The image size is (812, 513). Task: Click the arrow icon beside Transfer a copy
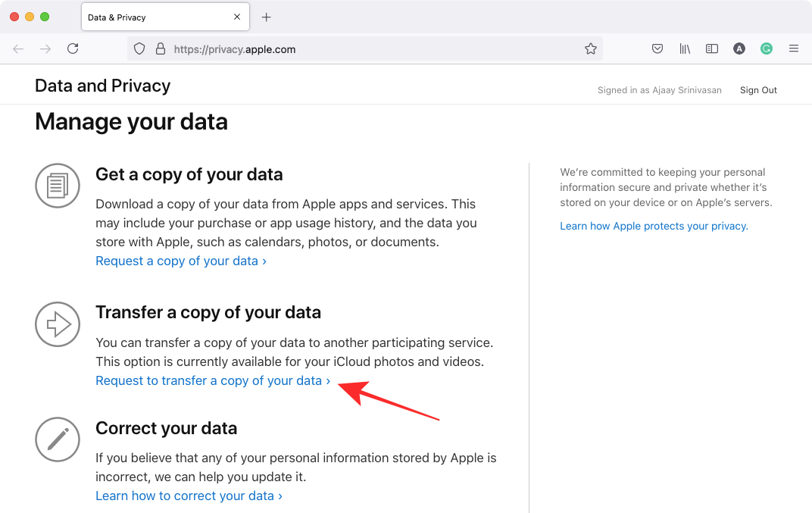(58, 324)
